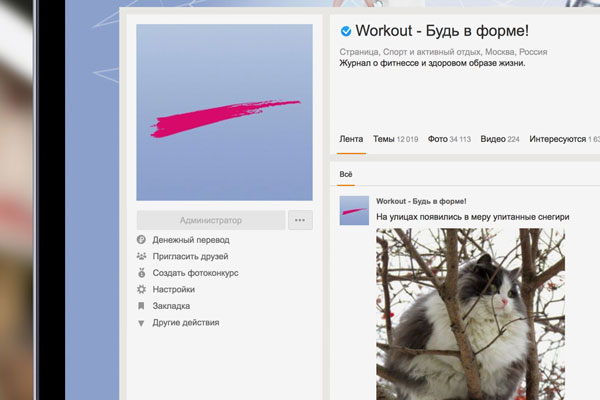
Task: Open Настройки via the gear icon
Action: click(142, 289)
